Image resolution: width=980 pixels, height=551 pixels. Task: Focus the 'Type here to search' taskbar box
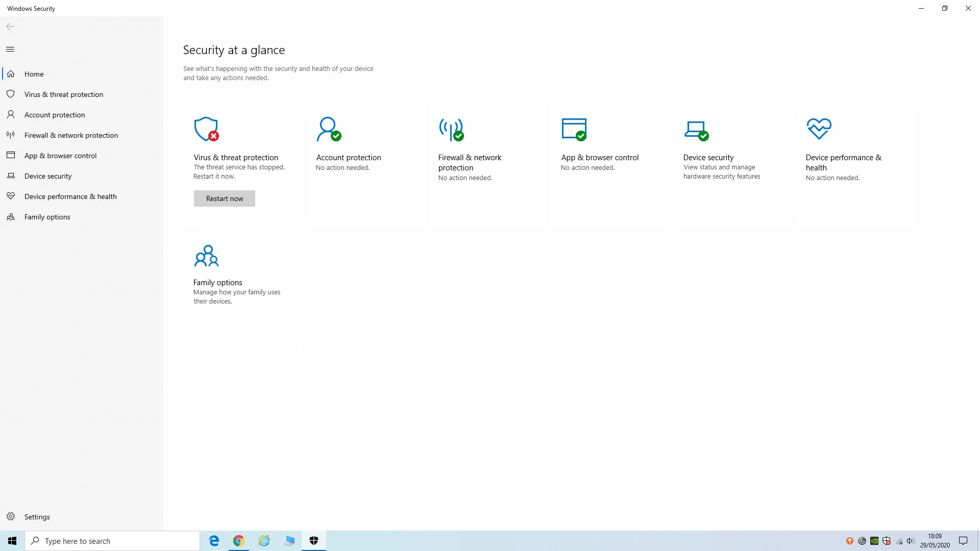click(112, 541)
